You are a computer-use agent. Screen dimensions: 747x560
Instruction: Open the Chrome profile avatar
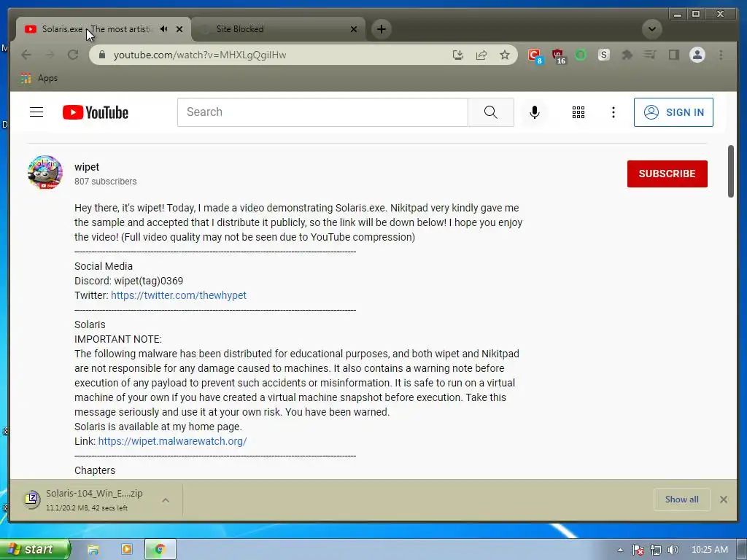[697, 55]
